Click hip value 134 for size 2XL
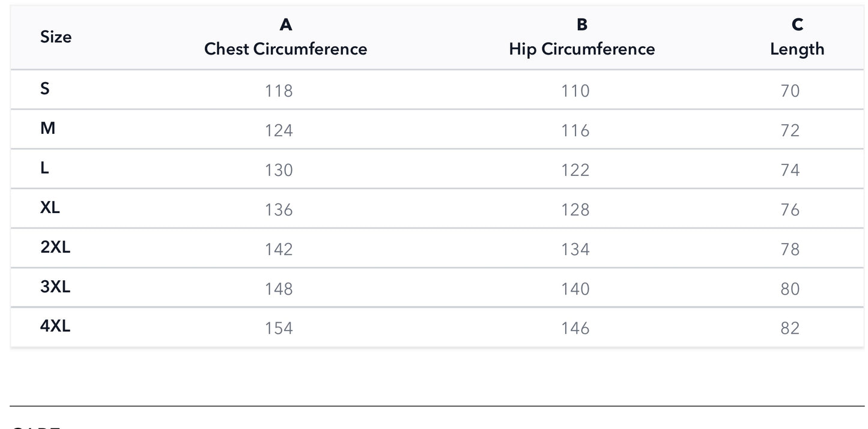This screenshot has height=429, width=868. (x=575, y=250)
